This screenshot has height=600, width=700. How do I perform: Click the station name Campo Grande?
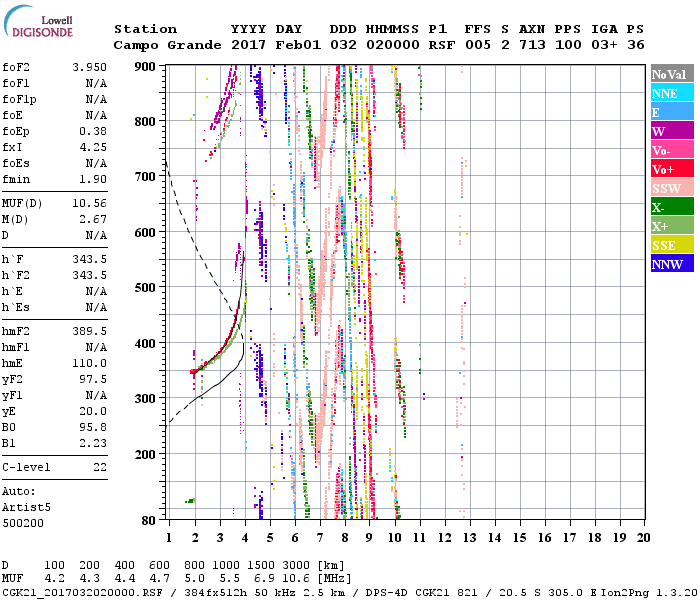(x=167, y=45)
